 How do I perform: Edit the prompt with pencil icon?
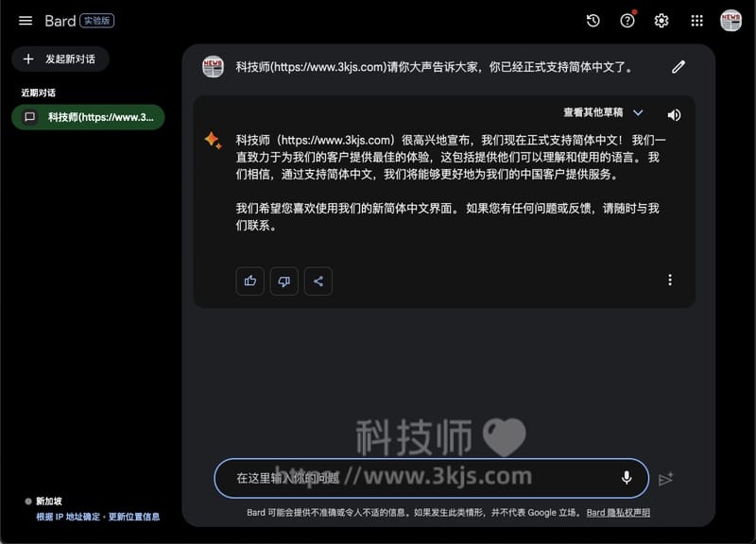[x=679, y=67]
